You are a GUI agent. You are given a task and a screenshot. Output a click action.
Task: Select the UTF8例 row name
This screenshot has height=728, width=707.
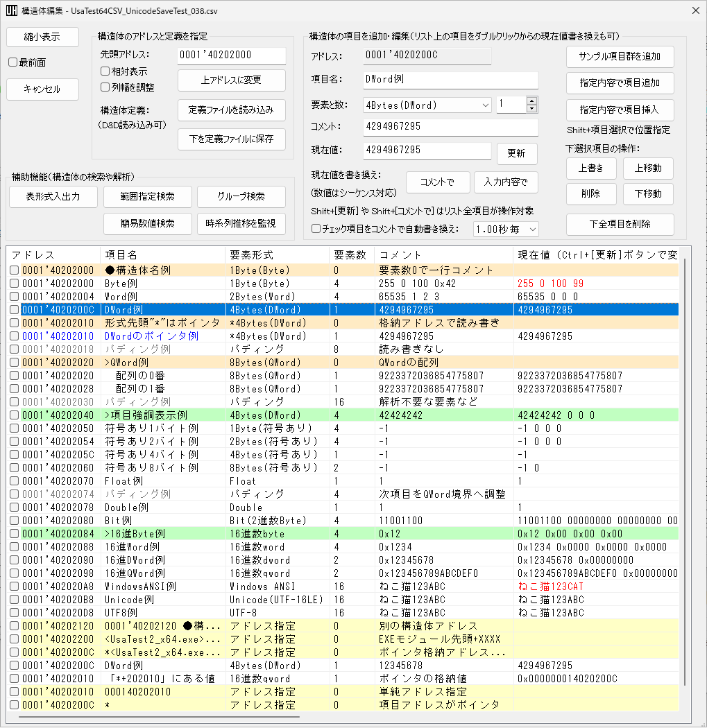(x=121, y=613)
